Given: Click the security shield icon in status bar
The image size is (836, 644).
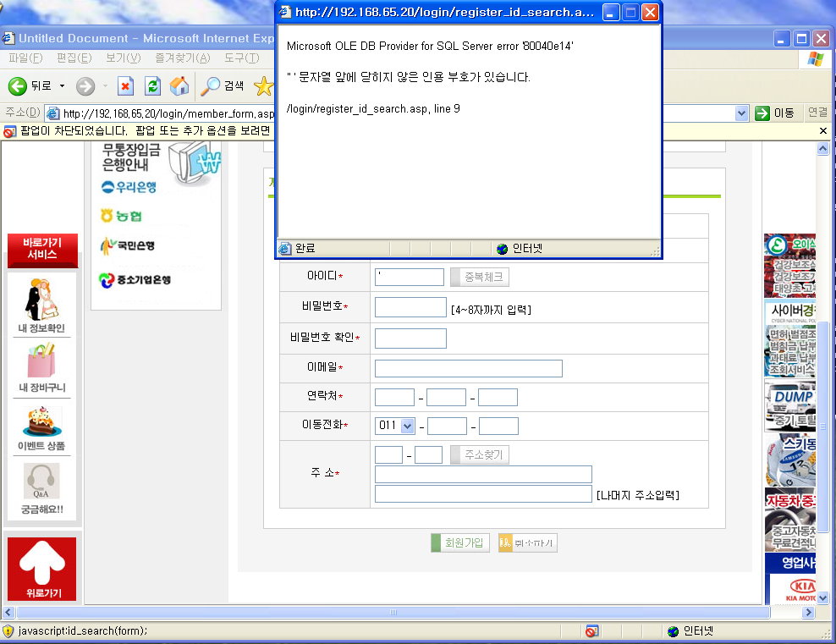Looking at the screenshot, I should tap(8, 631).
